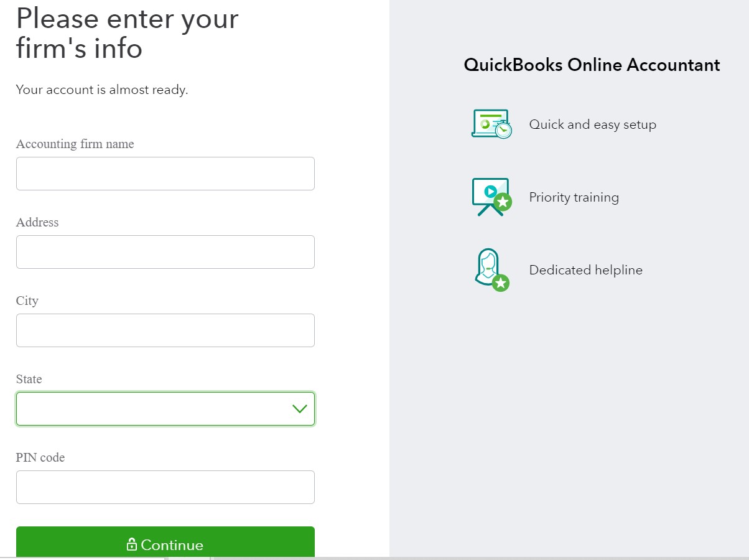The width and height of the screenshot is (749, 560).
Task: Click the QuickBooks Online Accountant heading
Action: click(592, 65)
